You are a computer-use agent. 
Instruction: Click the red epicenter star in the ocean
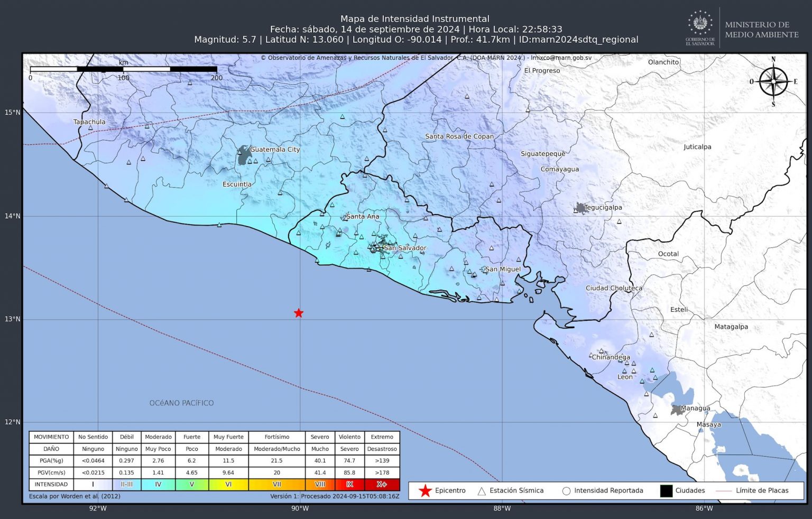pyautogui.click(x=299, y=313)
